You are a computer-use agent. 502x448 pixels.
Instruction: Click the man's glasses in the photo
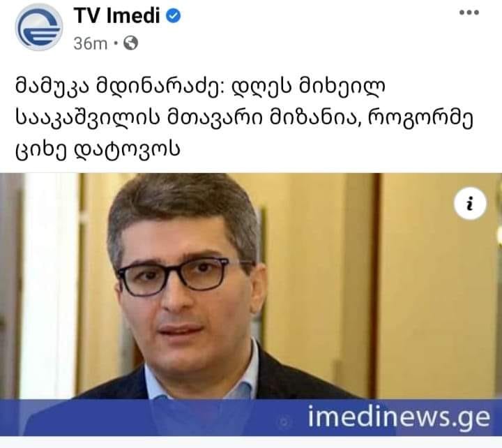point(179,276)
